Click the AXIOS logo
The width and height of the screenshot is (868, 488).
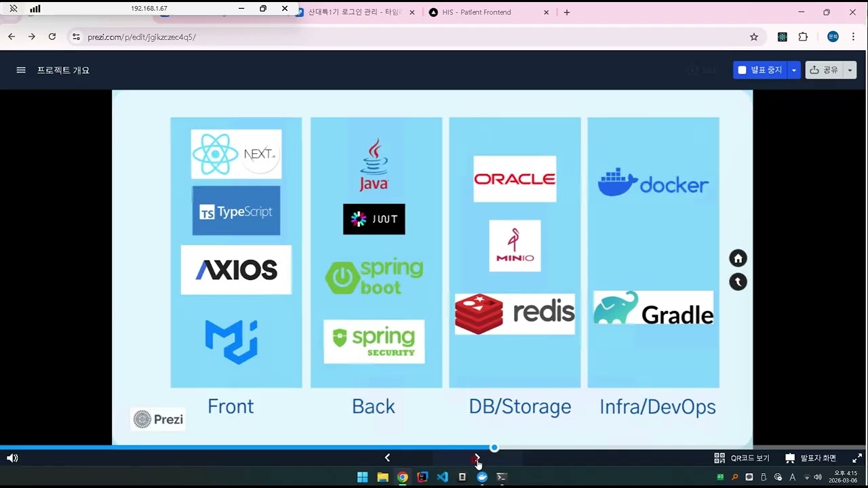[236, 270]
